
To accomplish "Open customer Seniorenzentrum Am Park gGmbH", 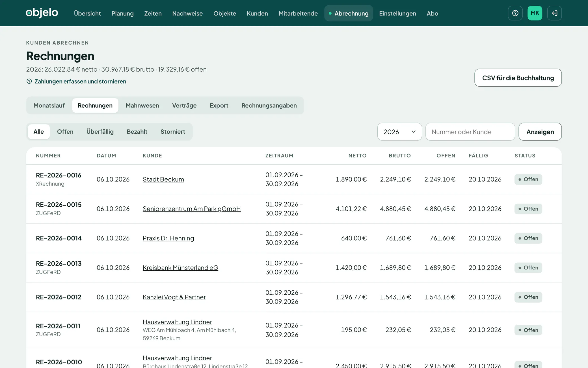I will pyautogui.click(x=192, y=209).
